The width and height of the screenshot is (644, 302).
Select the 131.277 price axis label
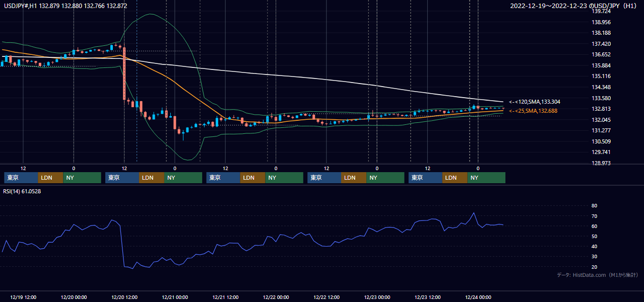(x=601, y=130)
